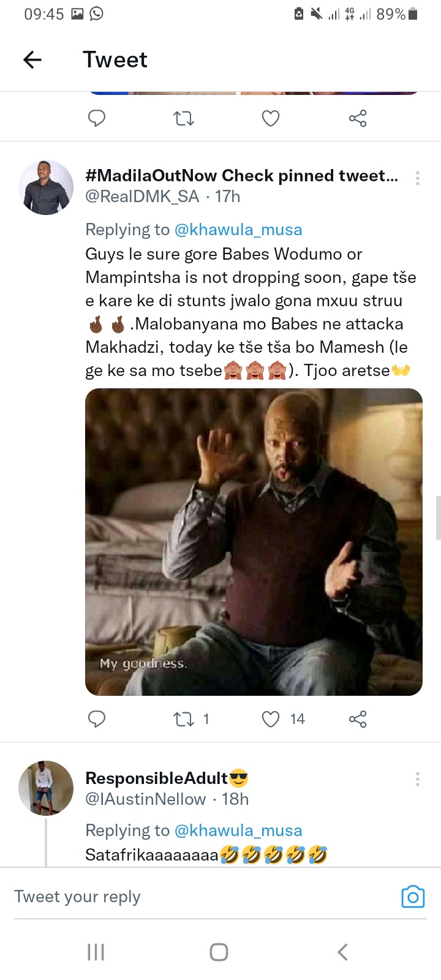Share the top partially hidden tweet
The image size is (441, 980).
358,118
